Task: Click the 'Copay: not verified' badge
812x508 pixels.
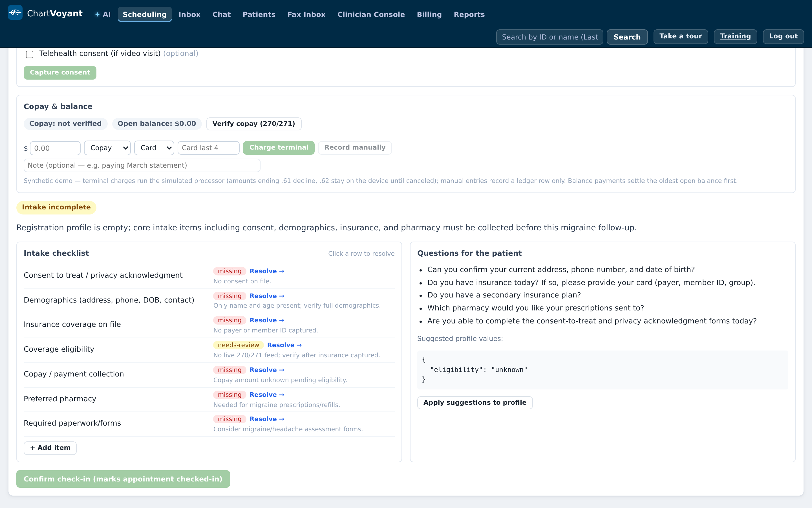Action: pyautogui.click(x=65, y=124)
